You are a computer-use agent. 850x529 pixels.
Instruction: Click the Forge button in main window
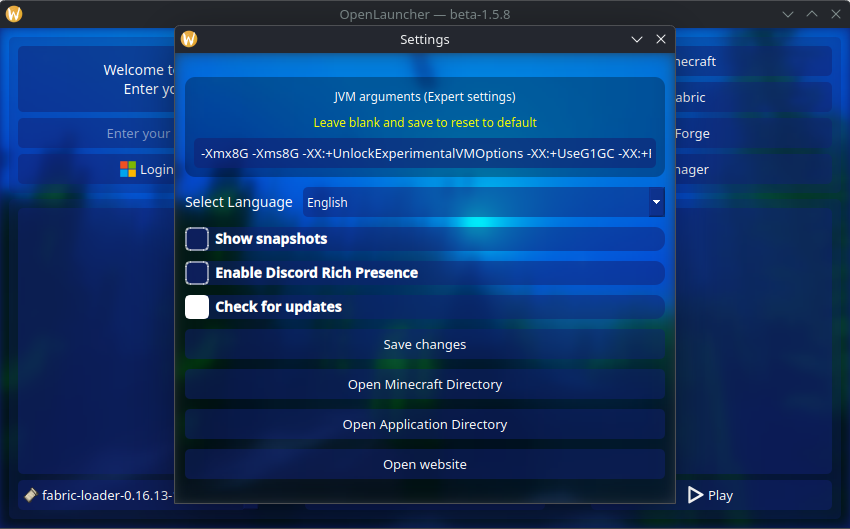(754, 133)
